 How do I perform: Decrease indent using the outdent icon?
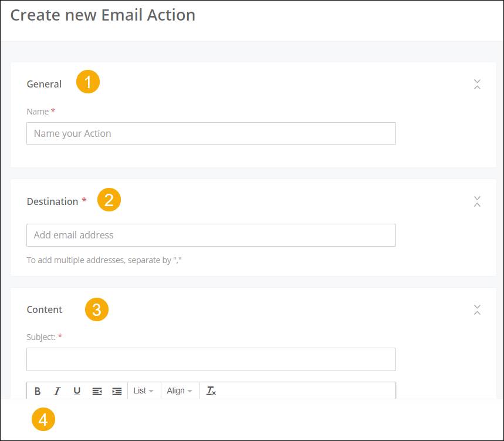97,391
